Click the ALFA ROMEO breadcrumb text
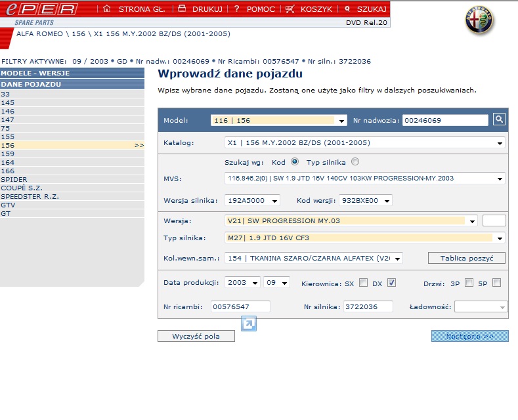Screen dimensions: 518x420 [39, 34]
